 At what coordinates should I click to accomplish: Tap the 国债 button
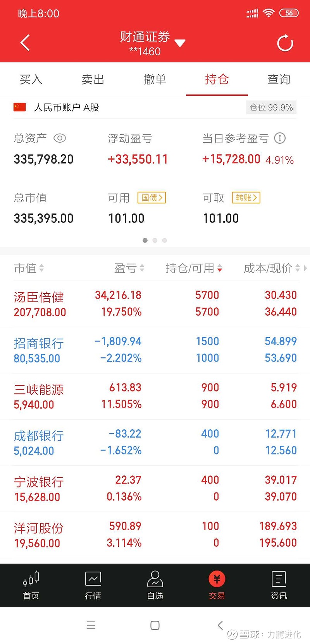point(152,198)
